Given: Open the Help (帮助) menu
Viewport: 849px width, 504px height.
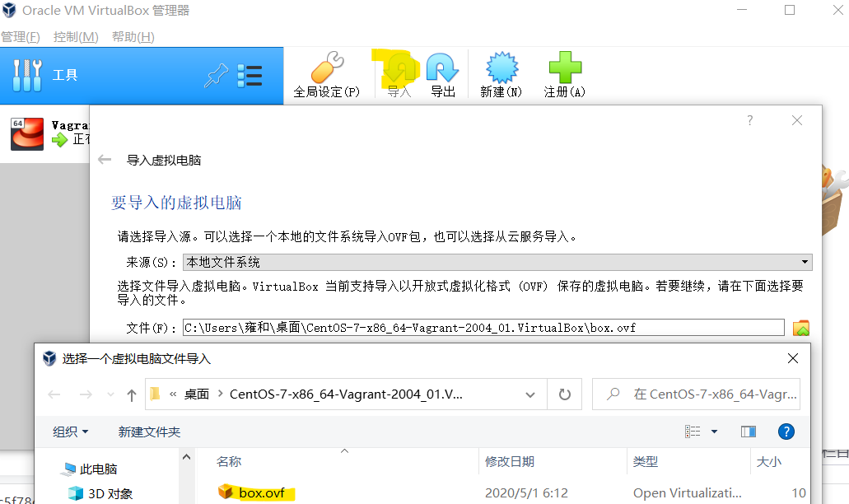Looking at the screenshot, I should tap(133, 37).
